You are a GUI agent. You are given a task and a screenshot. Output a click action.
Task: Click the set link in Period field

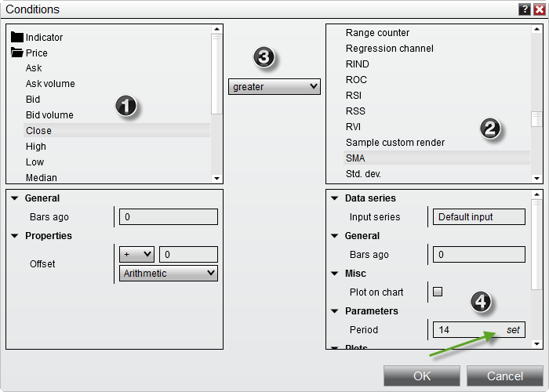coord(513,330)
